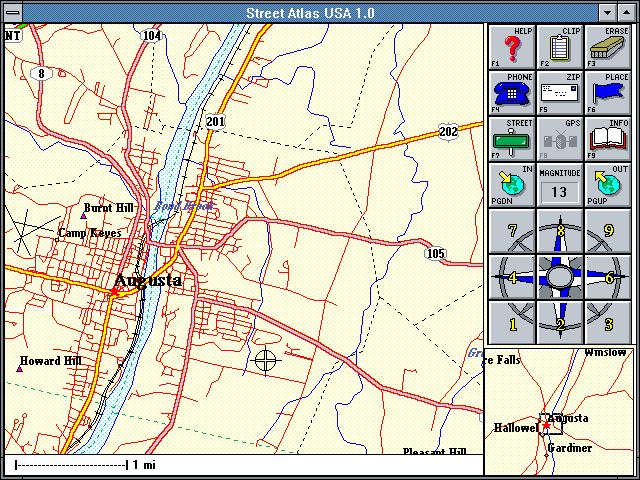Click the Magnitude 13 value box
This screenshot has width=640, height=480.
click(559, 192)
